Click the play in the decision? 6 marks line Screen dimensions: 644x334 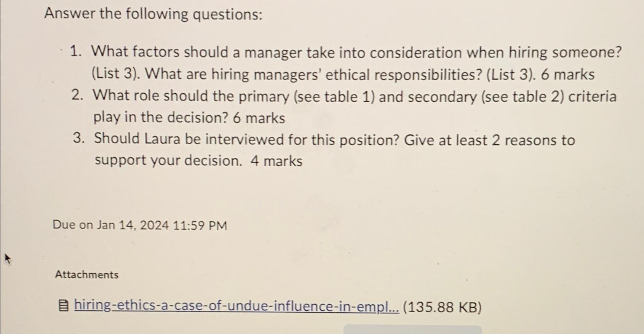click(x=189, y=118)
